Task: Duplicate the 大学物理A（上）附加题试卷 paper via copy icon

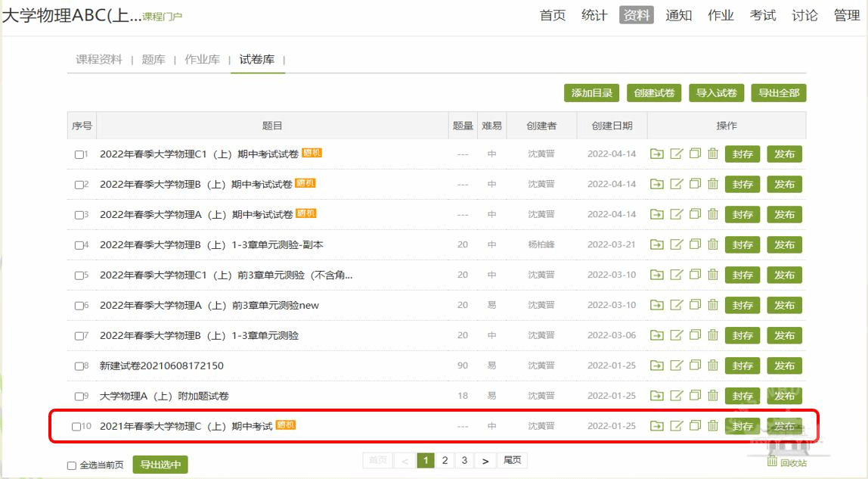Action: (695, 396)
